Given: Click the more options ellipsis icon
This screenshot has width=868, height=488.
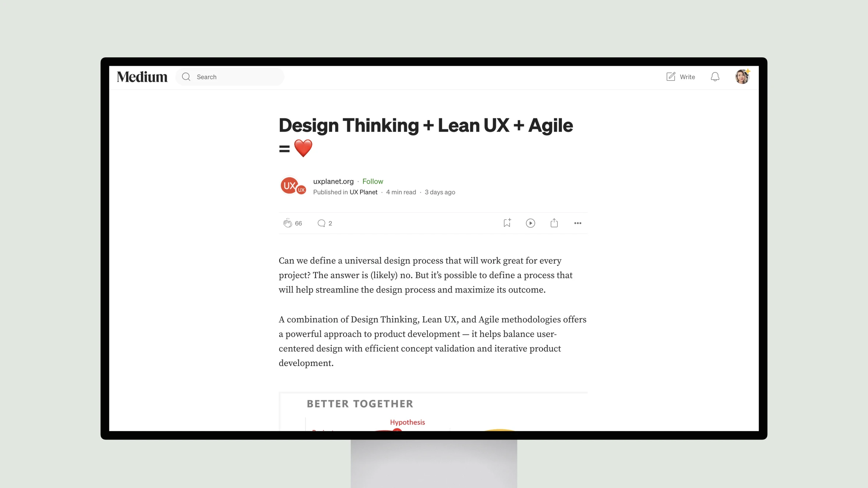Looking at the screenshot, I should (578, 223).
